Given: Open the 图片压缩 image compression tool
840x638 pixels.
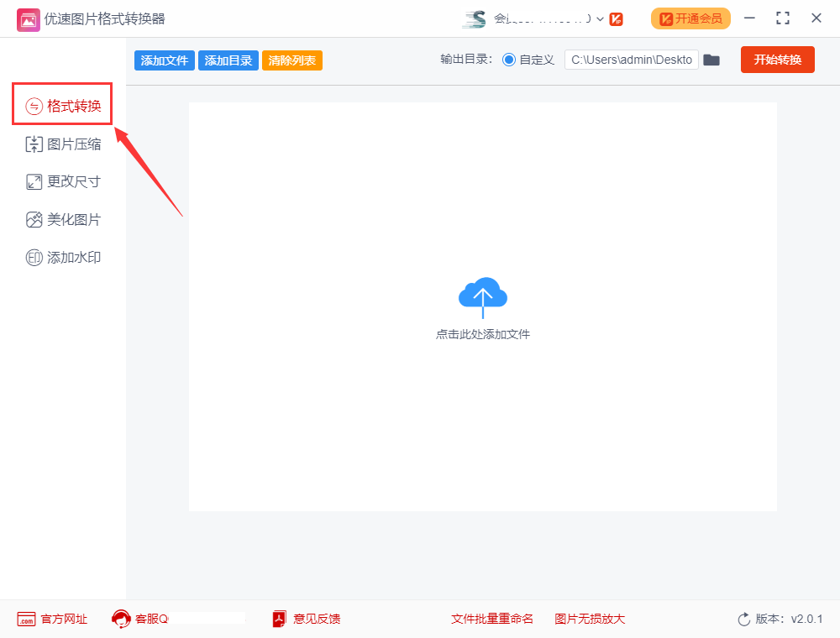Looking at the screenshot, I should tap(63, 143).
